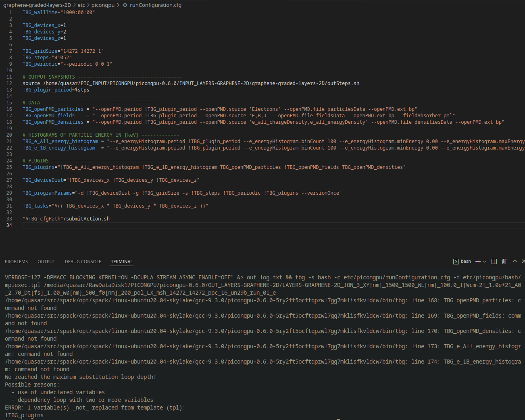Select the TERMINAL tab

coord(121,262)
